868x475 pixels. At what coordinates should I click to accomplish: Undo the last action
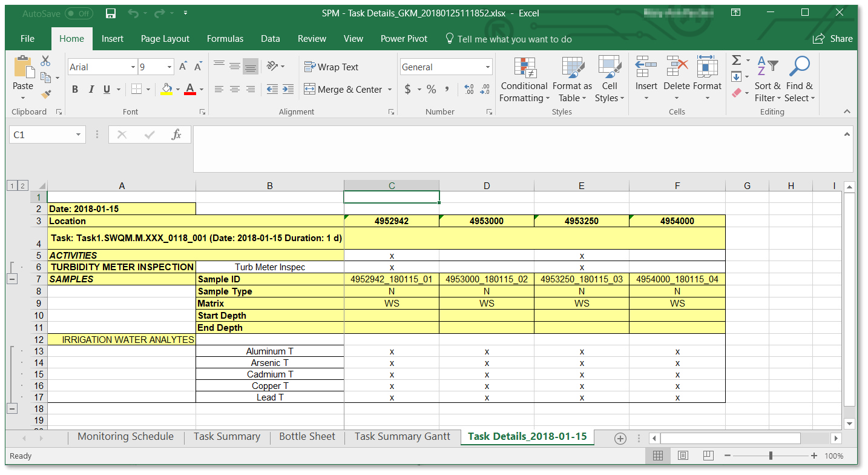[x=133, y=13]
